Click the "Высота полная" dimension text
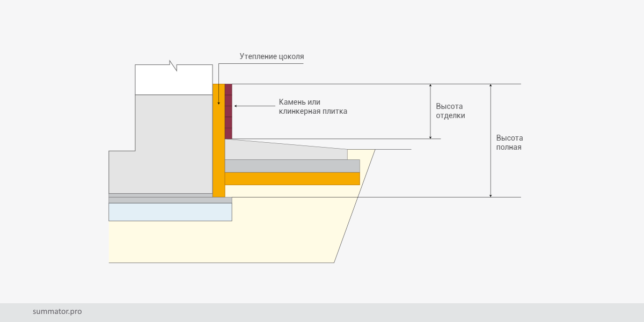The height and width of the screenshot is (322, 644). point(509,142)
